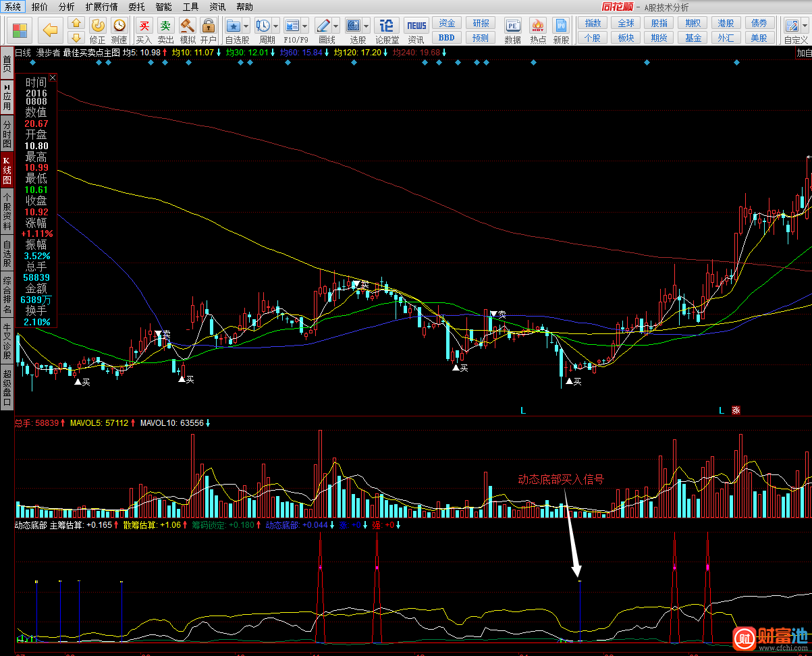This screenshot has width=812, height=656.
Task: Click the 资金 button
Action: click(447, 24)
